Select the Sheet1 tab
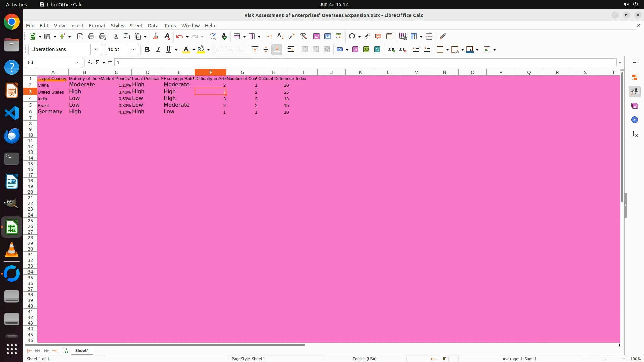This screenshot has width=644, height=362. pos(82,350)
